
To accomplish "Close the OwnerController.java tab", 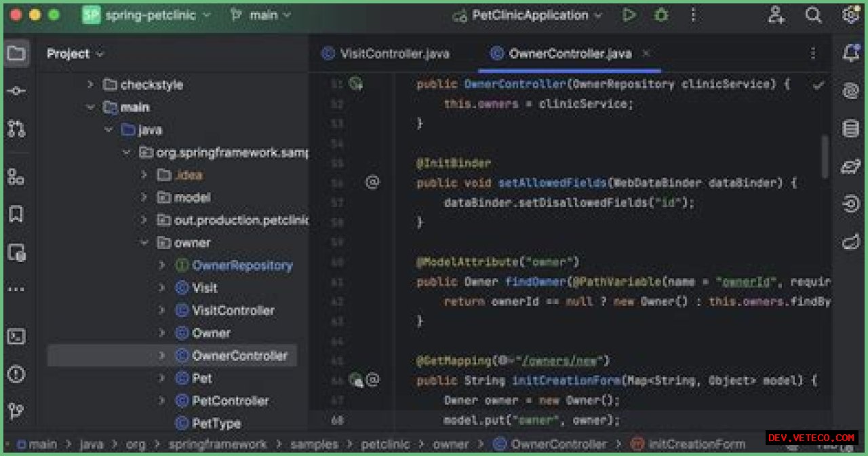I will coord(646,53).
